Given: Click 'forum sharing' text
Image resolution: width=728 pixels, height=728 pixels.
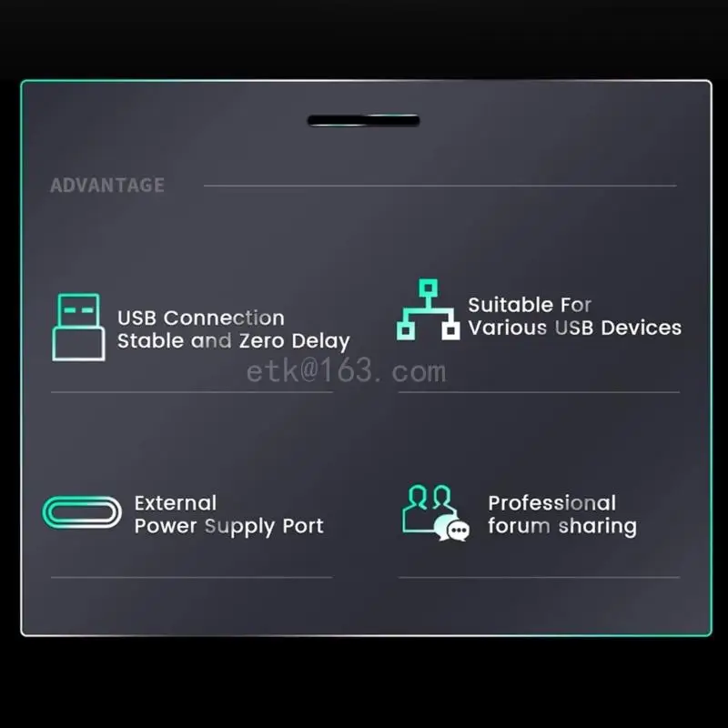Looking at the screenshot, I should click(x=562, y=527).
